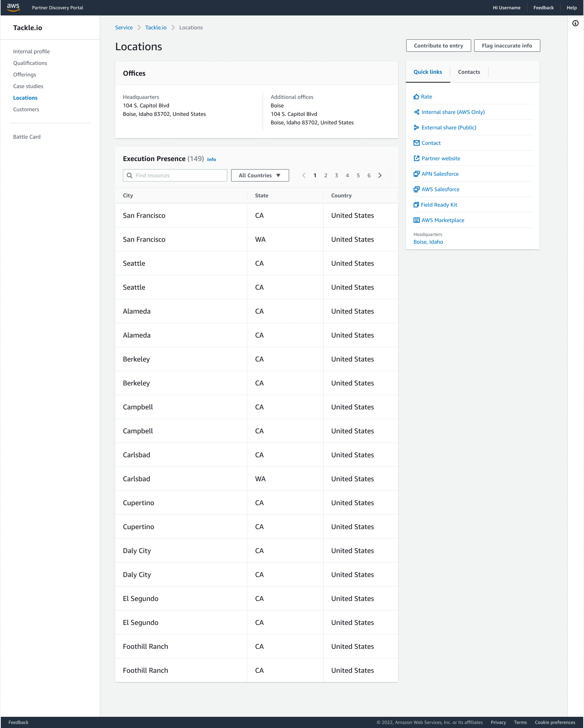Open Customers in sidebar
Image resolution: width=584 pixels, height=728 pixels.
[26, 109]
